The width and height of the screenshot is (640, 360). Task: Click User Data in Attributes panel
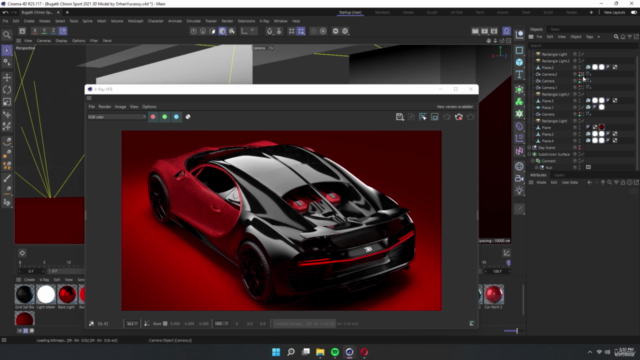570,182
